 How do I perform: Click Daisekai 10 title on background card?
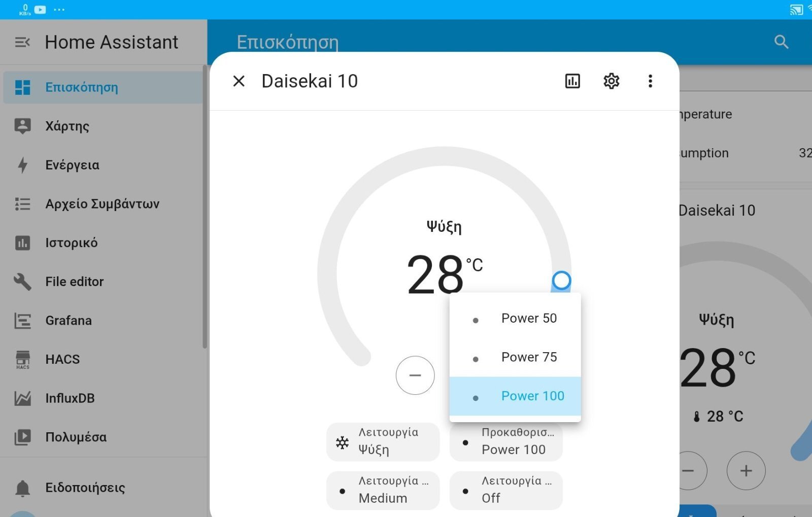tap(717, 211)
